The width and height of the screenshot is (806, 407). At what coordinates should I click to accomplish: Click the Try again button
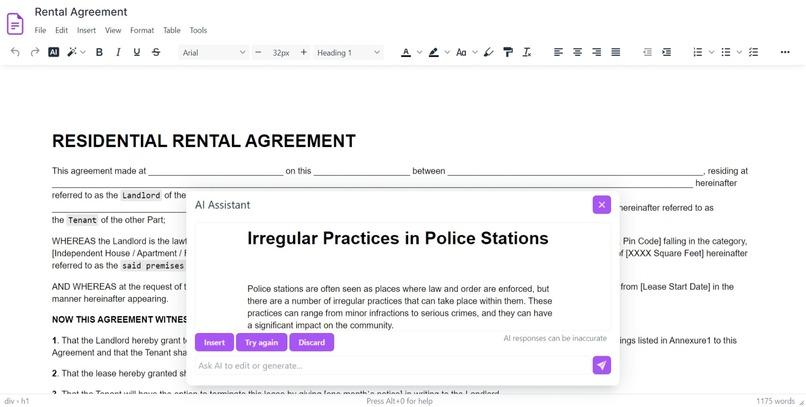pos(262,342)
